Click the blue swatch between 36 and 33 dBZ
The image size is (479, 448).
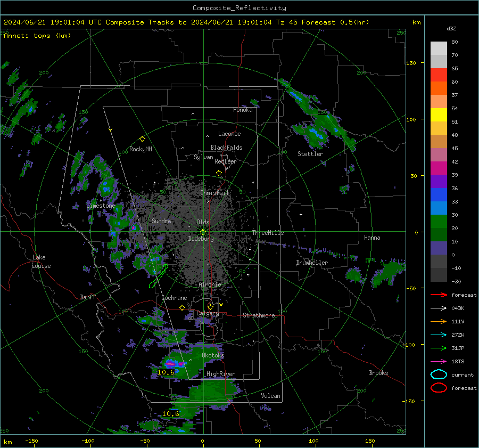coord(439,194)
